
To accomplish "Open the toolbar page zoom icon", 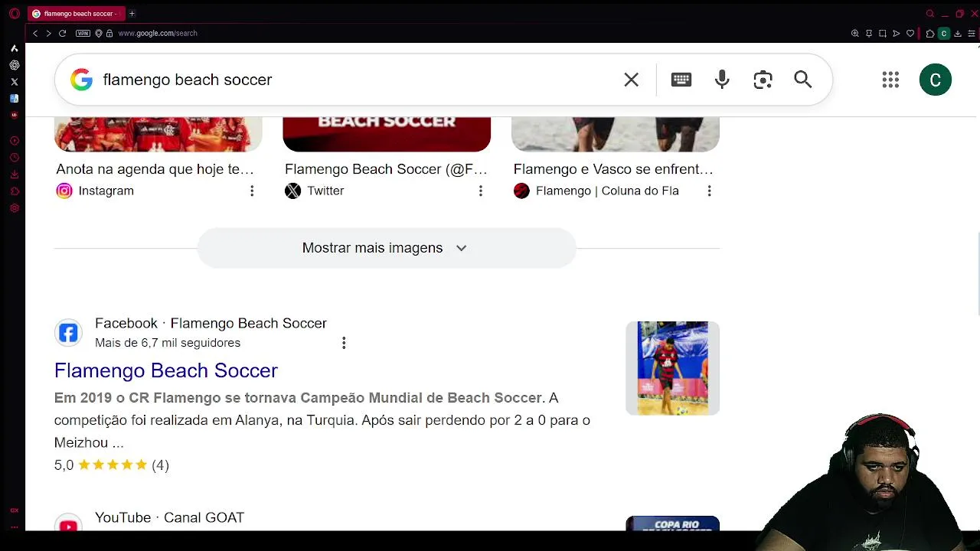I will (855, 34).
